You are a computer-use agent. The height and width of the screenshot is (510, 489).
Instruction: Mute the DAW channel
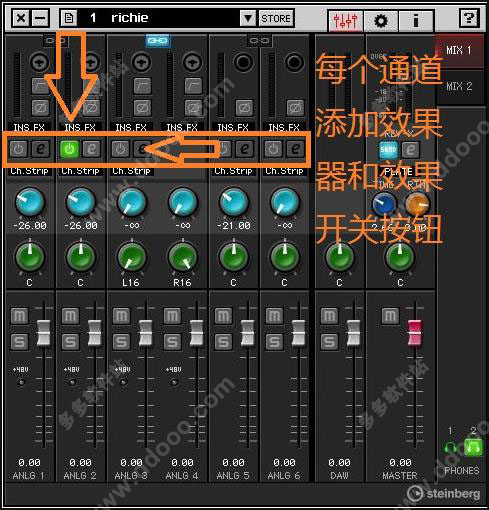click(329, 316)
